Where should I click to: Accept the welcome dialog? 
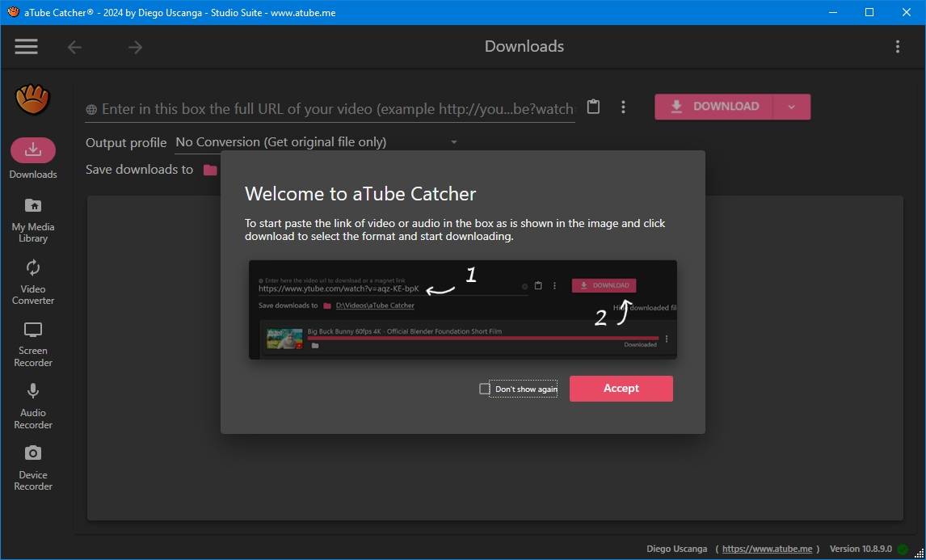coord(621,389)
